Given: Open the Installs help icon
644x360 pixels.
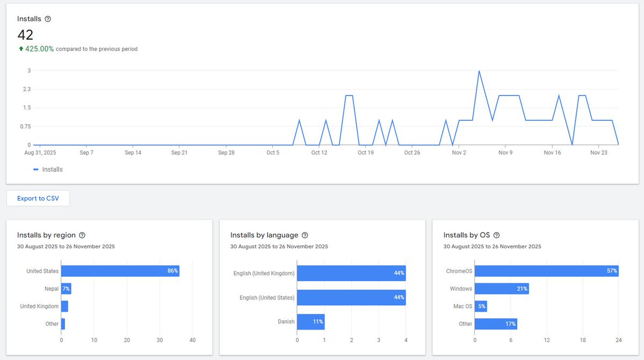Looking at the screenshot, I should (x=48, y=19).
